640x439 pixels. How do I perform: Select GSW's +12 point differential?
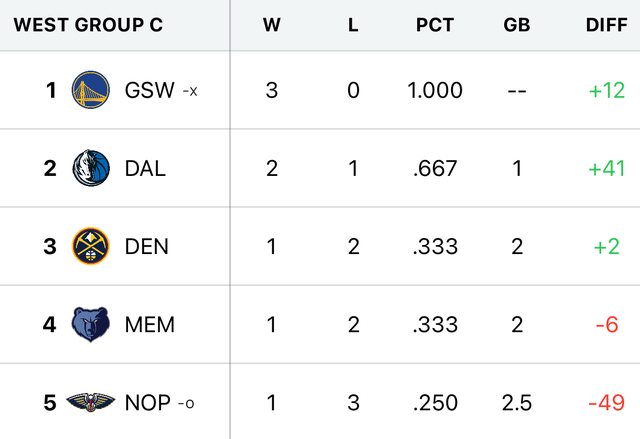[x=606, y=90]
